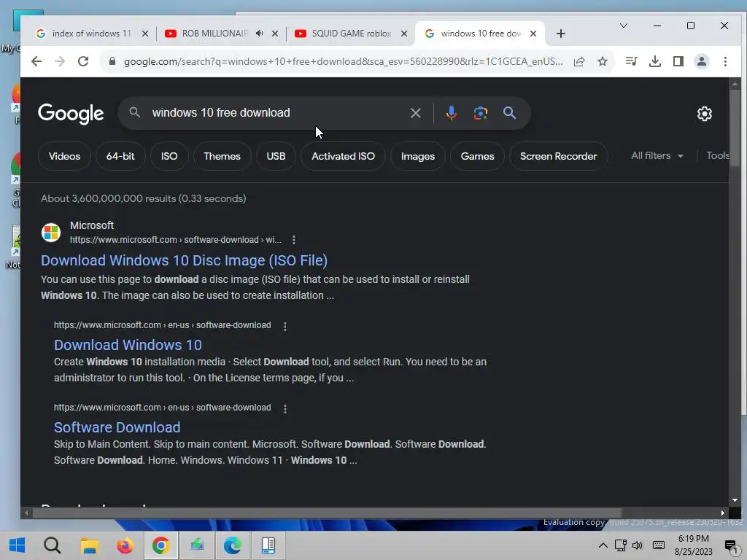Search by image with Google Lens

(480, 113)
